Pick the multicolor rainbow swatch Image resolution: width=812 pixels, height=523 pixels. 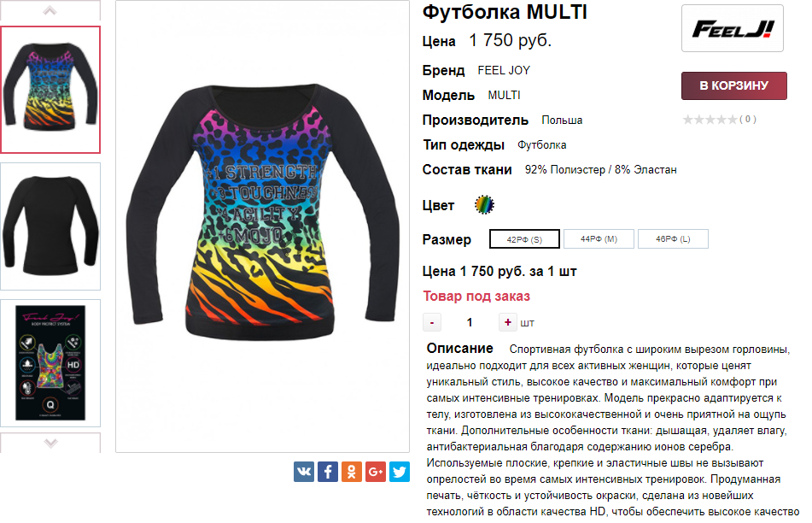(485, 205)
